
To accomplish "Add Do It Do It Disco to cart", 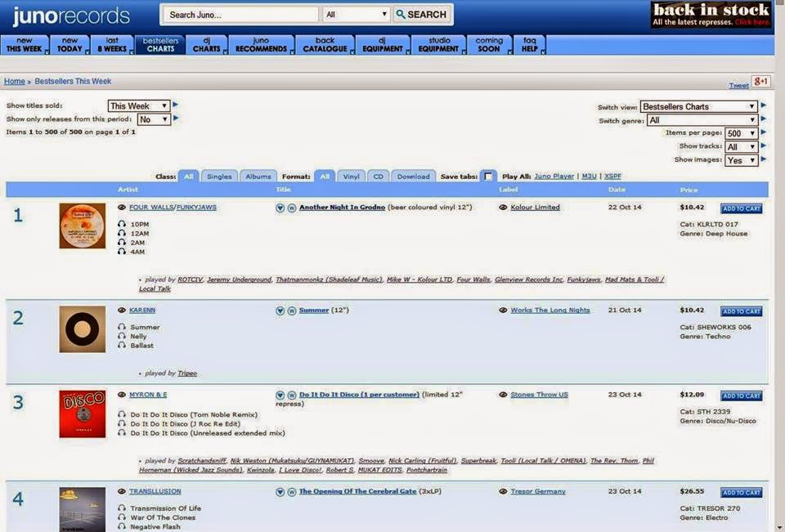I will [x=742, y=396].
